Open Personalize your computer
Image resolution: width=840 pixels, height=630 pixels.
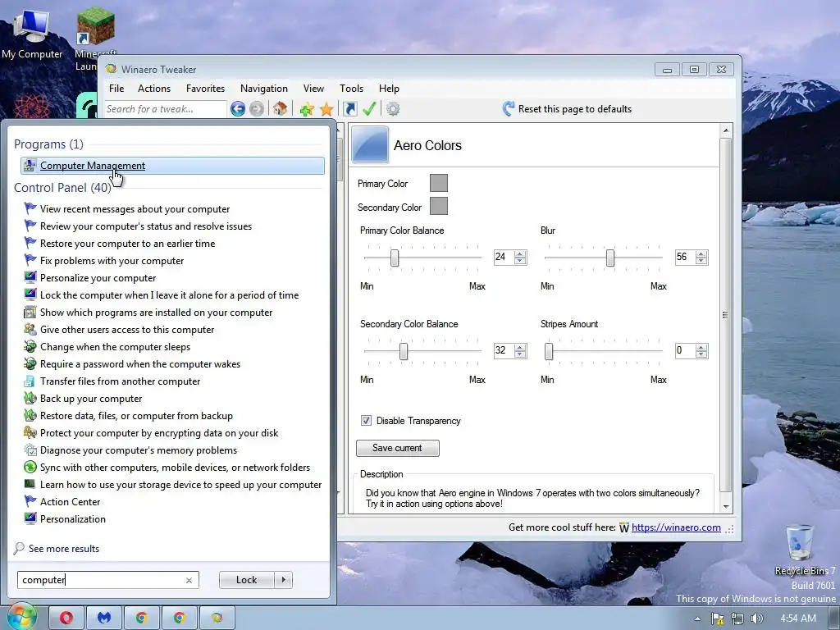click(98, 278)
